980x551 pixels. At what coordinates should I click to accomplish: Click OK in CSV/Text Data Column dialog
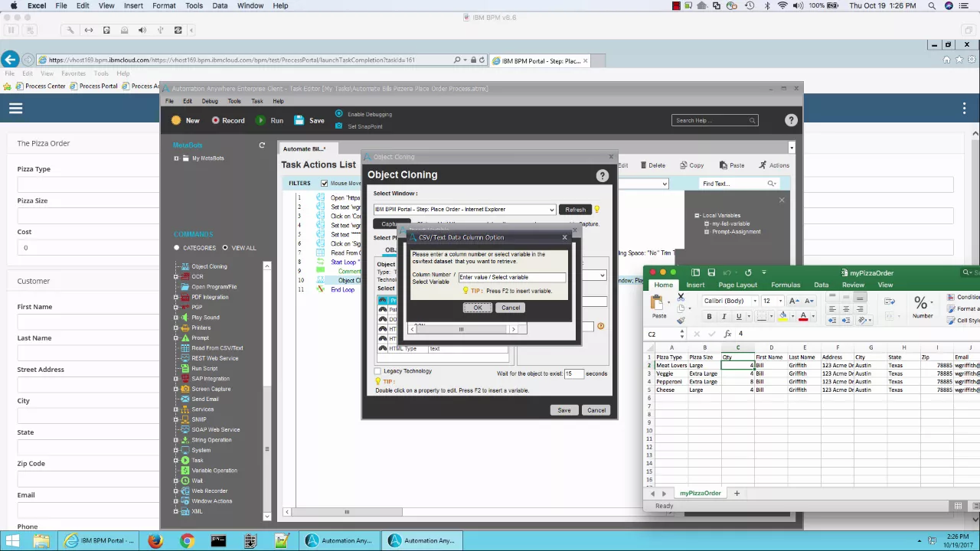pos(478,308)
